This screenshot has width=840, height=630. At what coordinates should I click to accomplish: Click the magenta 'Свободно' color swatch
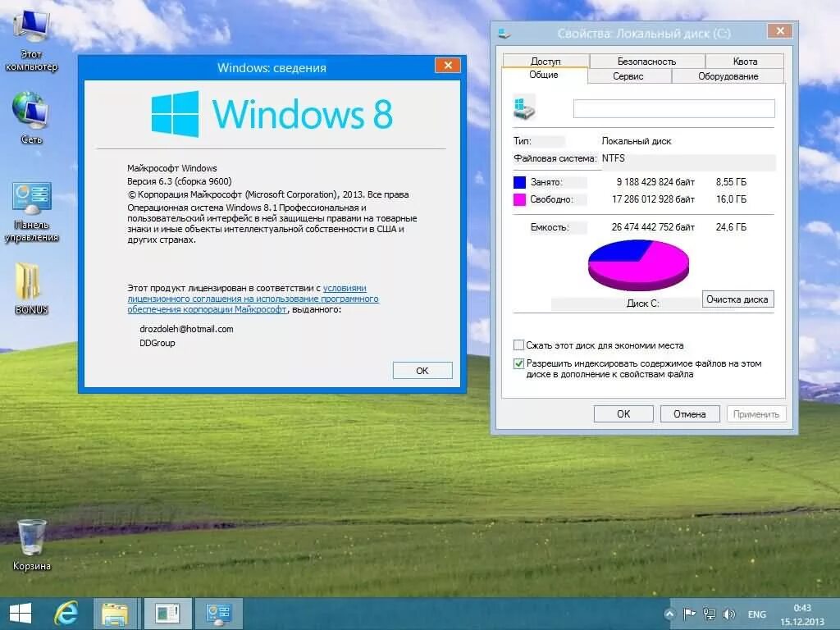[519, 199]
